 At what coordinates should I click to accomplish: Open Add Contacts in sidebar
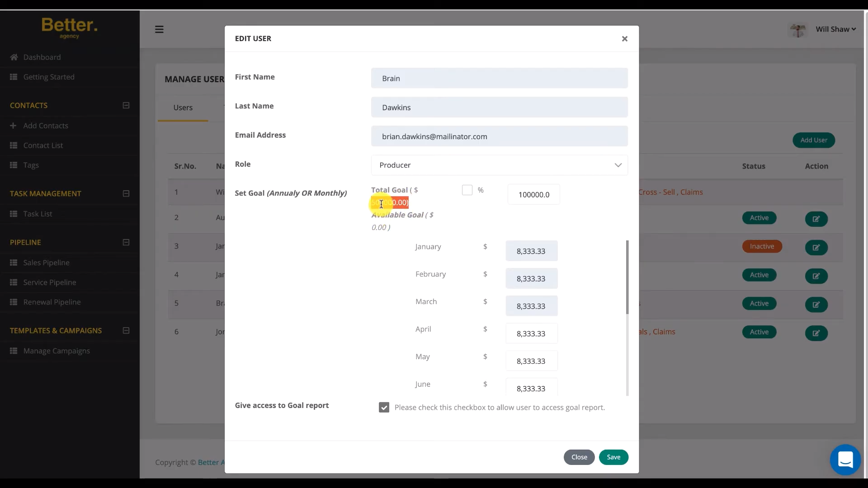(46, 126)
